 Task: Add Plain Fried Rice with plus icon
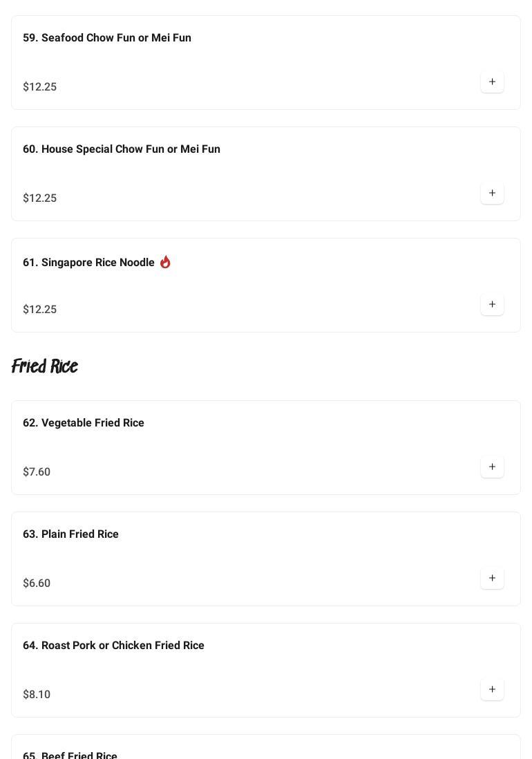[x=492, y=579]
